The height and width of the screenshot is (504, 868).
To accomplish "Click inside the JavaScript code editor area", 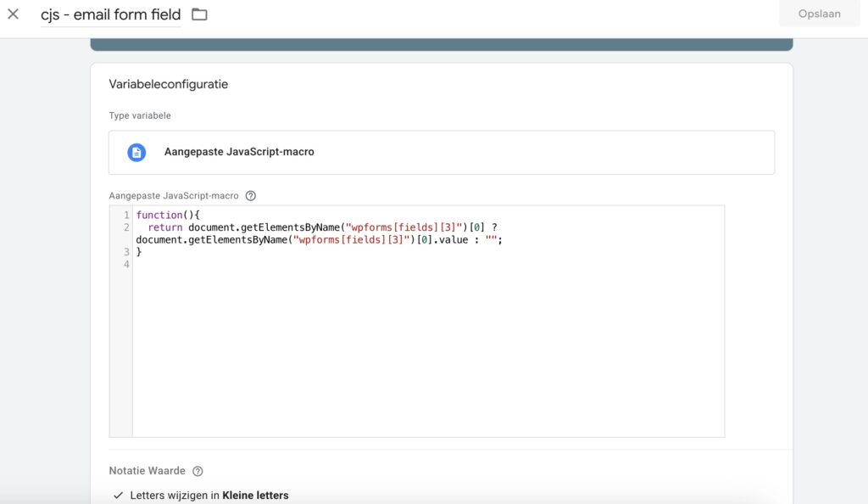I will 428,322.
